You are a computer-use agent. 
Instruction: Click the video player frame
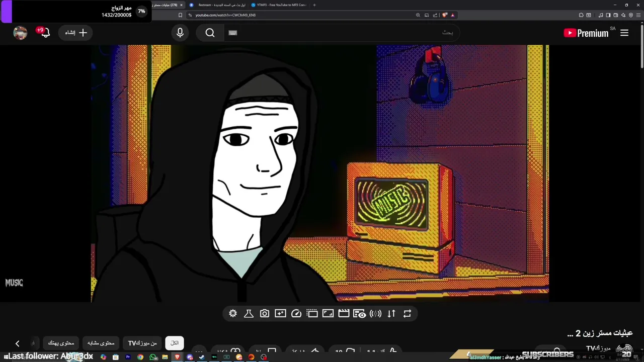319,173
